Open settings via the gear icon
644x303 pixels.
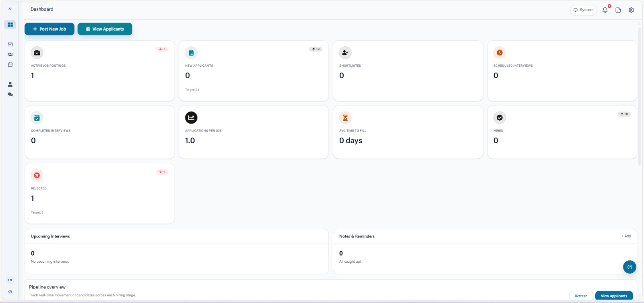pyautogui.click(x=631, y=10)
